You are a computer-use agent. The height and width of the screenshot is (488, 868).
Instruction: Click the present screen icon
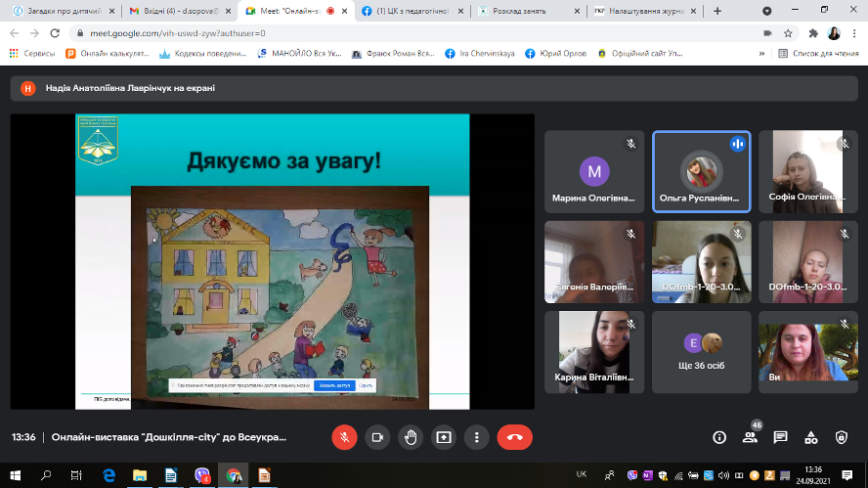[444, 437]
